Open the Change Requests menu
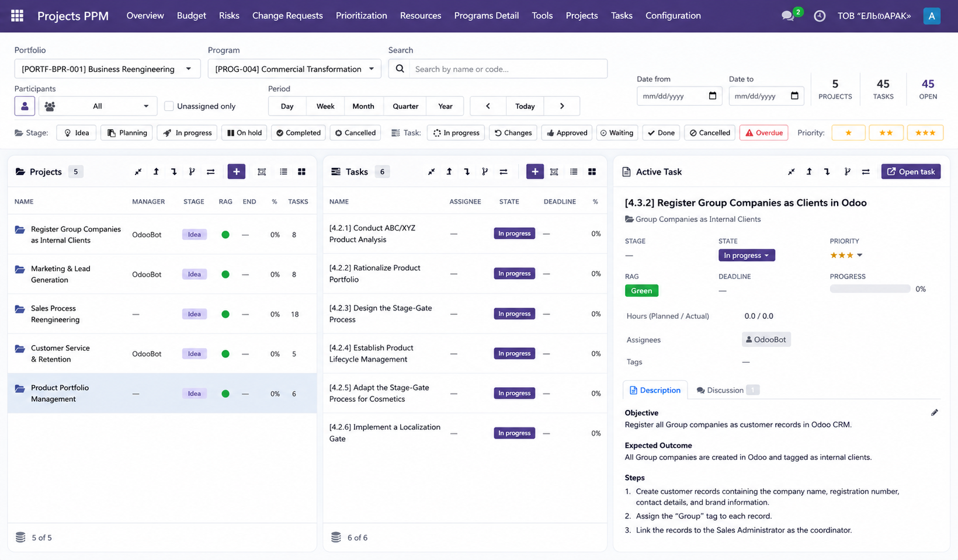 [287, 16]
